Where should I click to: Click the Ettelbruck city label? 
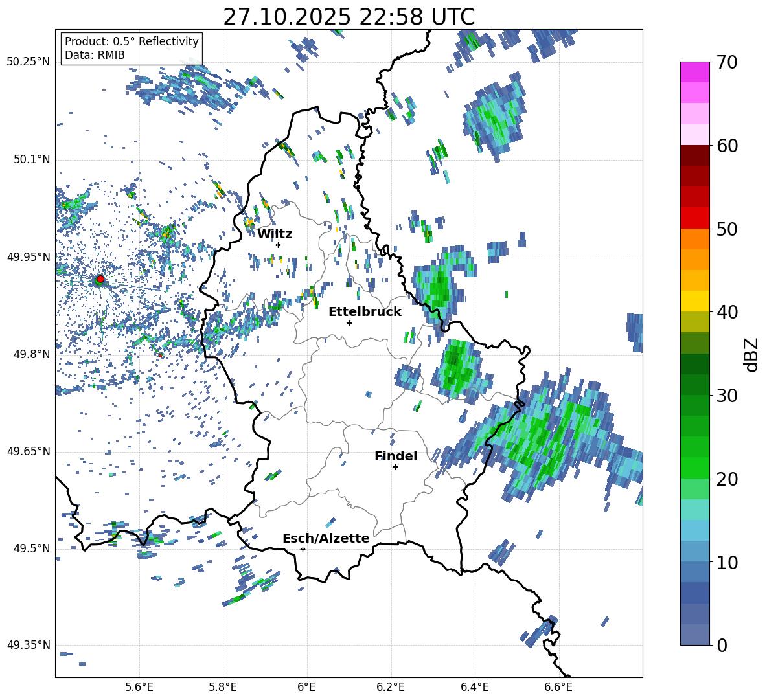365,312
